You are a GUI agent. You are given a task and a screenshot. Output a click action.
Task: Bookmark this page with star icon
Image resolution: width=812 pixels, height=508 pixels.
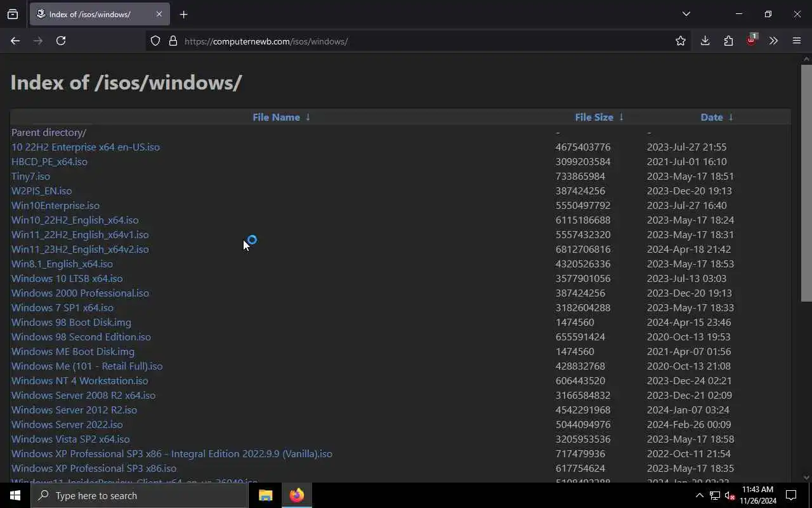point(681,41)
